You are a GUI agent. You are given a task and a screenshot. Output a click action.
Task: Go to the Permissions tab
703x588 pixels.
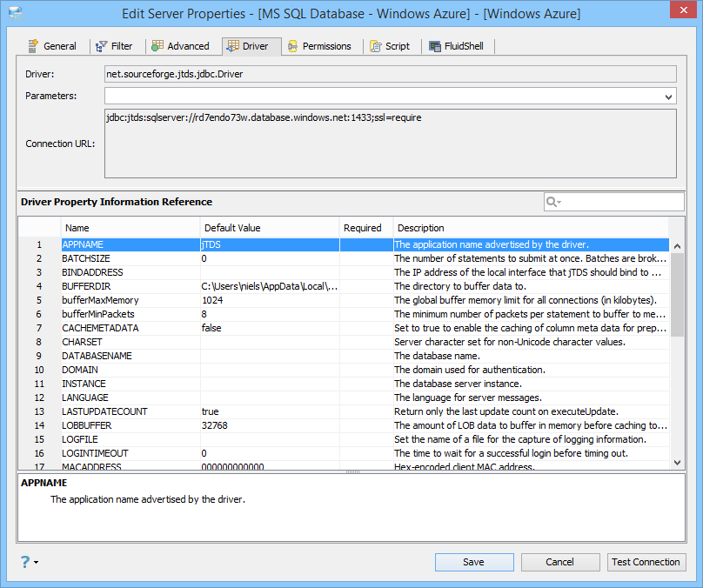point(319,46)
